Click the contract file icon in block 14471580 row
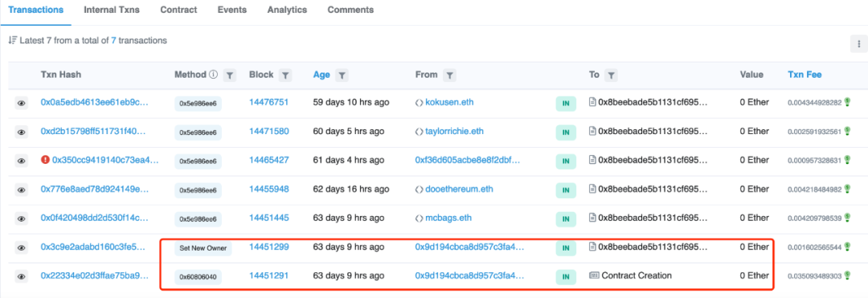Image resolution: width=868 pixels, height=298 pixels. pos(592,131)
